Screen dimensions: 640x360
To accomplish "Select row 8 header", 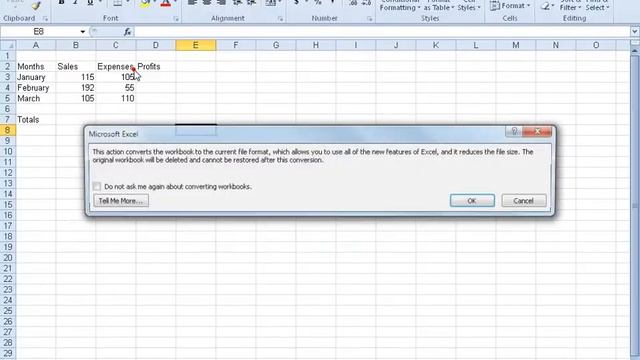I will point(8,130).
